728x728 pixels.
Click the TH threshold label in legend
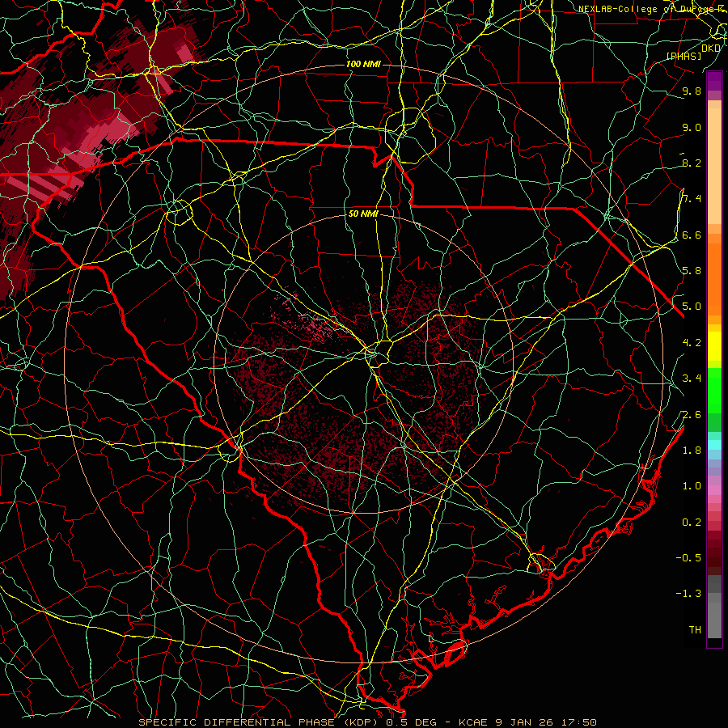[695, 629]
